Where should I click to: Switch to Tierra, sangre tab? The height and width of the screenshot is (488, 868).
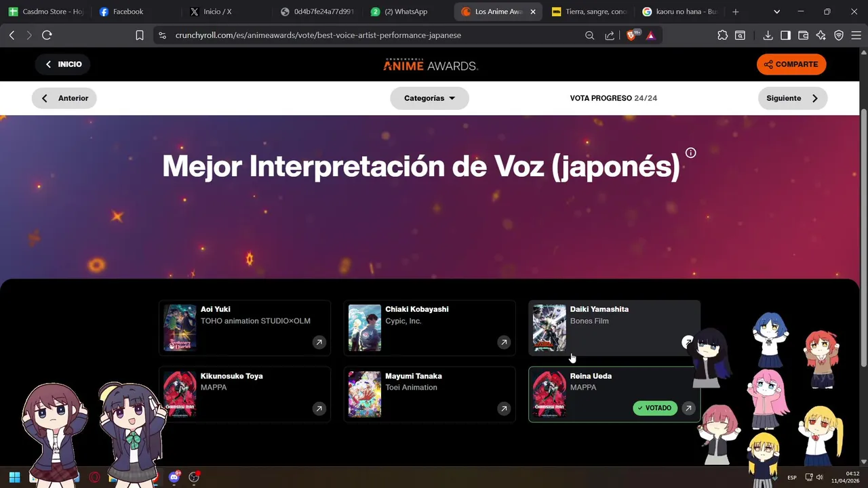[589, 12]
